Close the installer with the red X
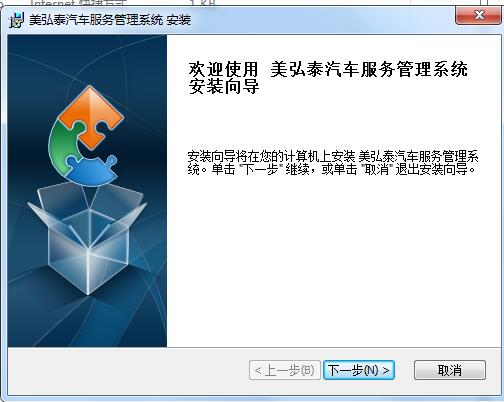504x402 pixels. pos(479,15)
